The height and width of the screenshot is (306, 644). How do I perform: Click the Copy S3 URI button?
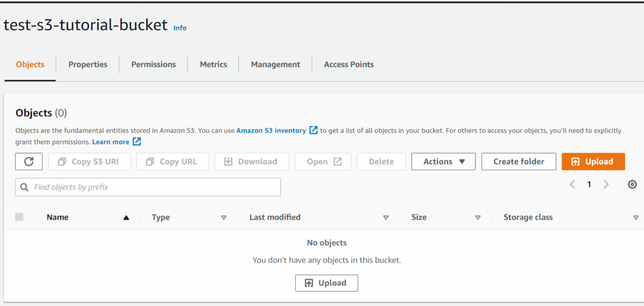pos(89,162)
